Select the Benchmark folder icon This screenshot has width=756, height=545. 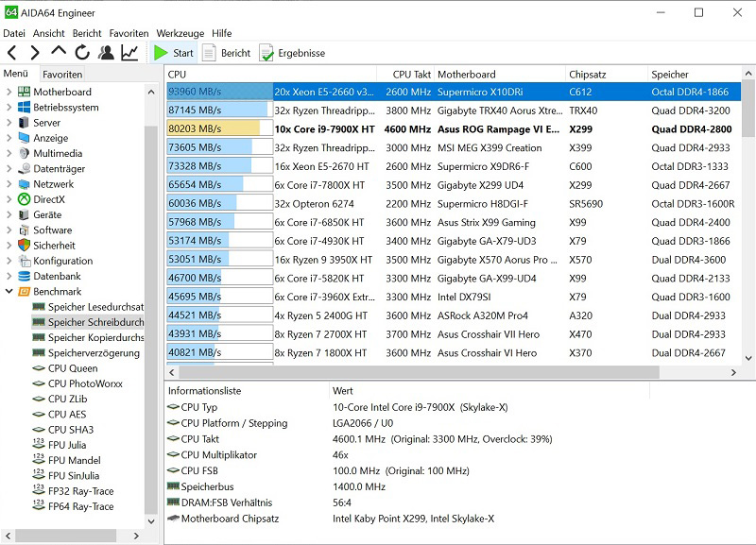click(x=25, y=291)
